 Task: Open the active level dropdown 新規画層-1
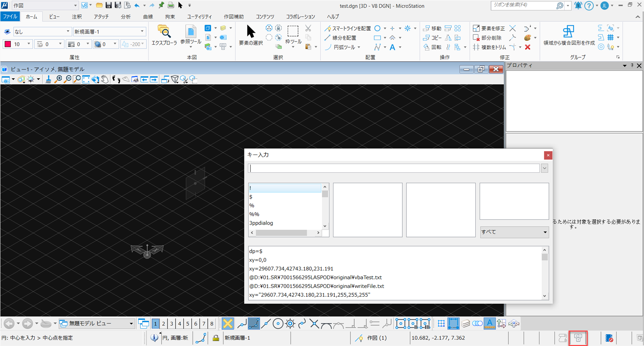point(109,31)
